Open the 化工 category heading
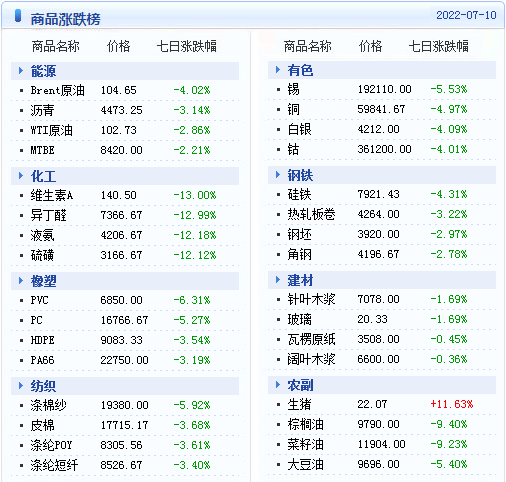 coord(43,176)
